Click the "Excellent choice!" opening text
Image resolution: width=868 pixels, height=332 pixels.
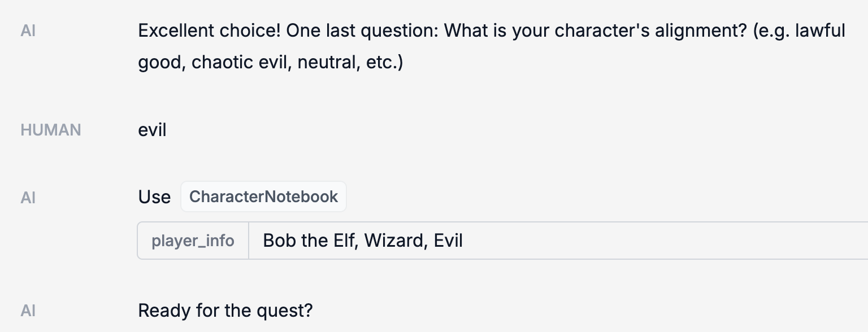(209, 30)
